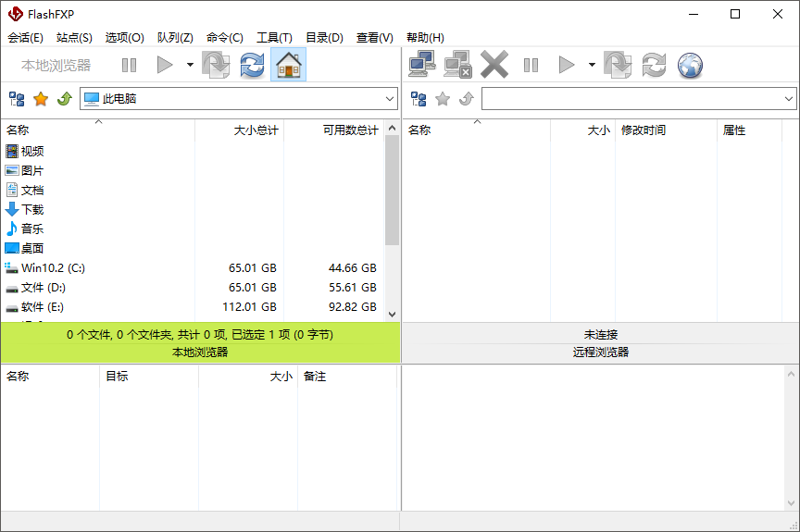Click the remote favorites star icon
The image size is (800, 532).
click(x=443, y=99)
